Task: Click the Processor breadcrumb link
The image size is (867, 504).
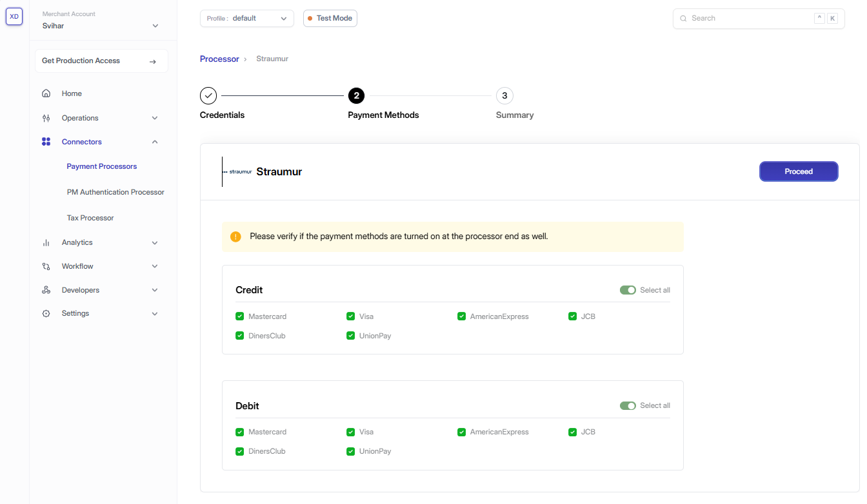Action: tap(219, 59)
